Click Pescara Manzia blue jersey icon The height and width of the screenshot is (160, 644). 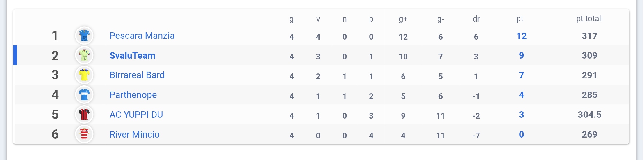coord(84,36)
